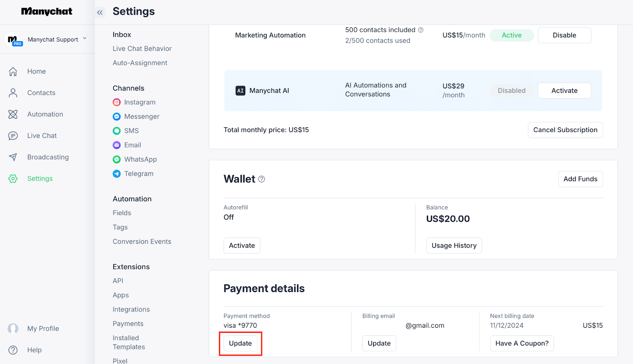
Task: Click the SMS channel icon
Action: click(x=117, y=131)
